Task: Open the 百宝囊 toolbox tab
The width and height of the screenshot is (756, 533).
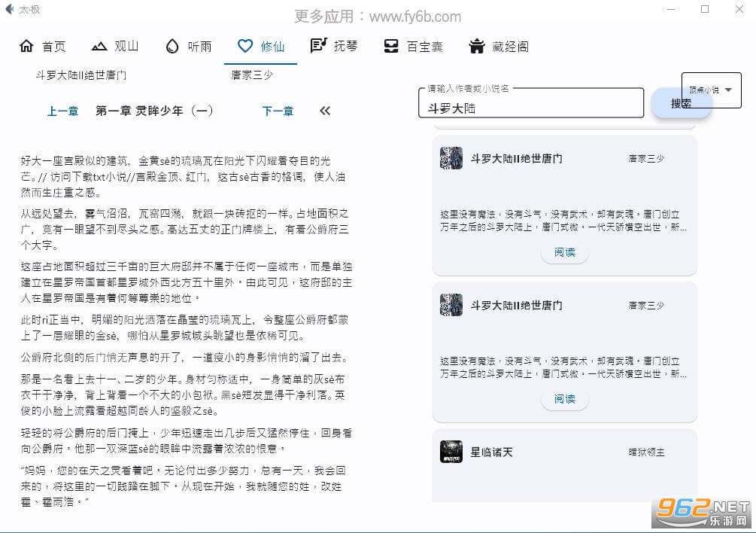Action: click(x=413, y=47)
